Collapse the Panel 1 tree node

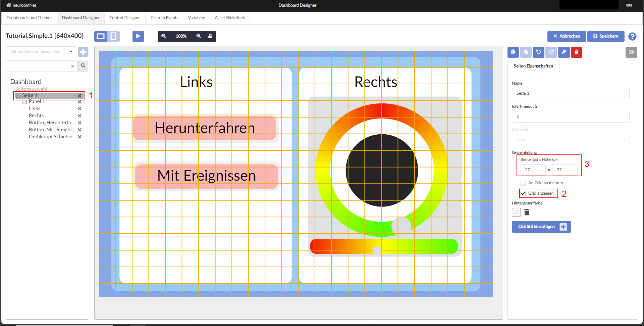25,102
